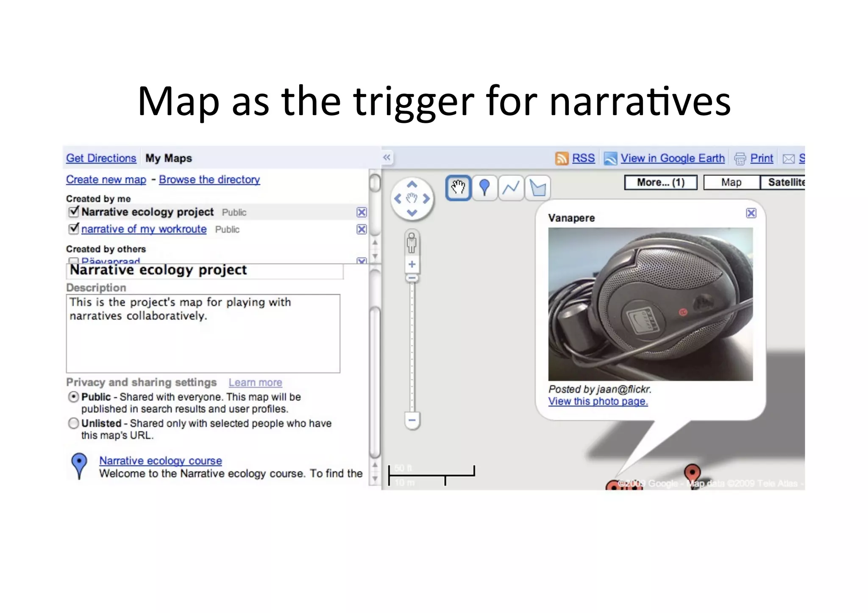Screen dimensions: 868x613
Task: Open Narrative ecology course link
Action: [161, 460]
